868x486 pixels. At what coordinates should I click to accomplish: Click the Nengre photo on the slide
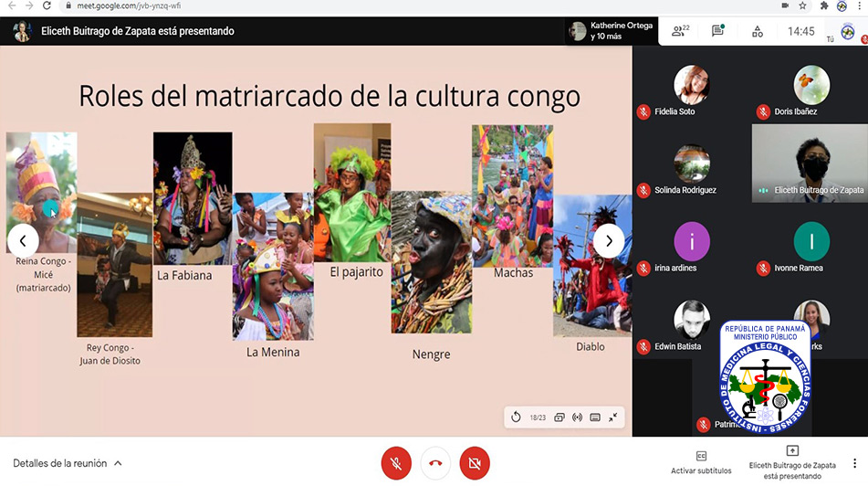point(432,263)
